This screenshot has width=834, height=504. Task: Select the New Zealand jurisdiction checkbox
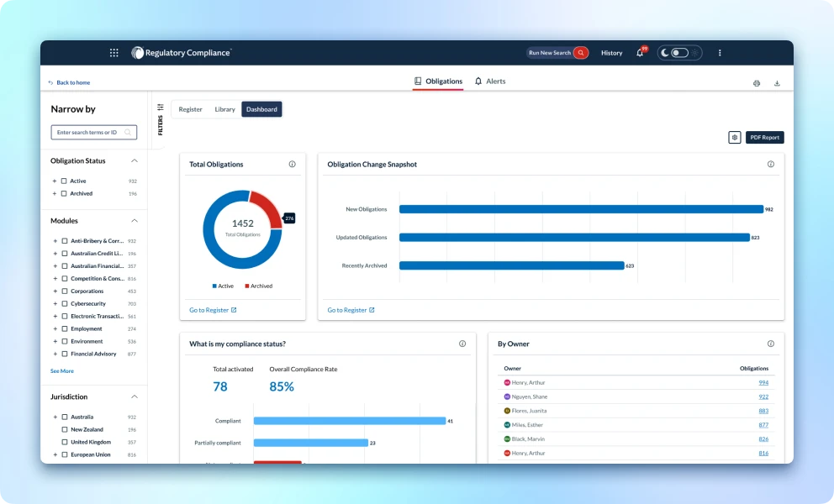pyautogui.click(x=64, y=429)
